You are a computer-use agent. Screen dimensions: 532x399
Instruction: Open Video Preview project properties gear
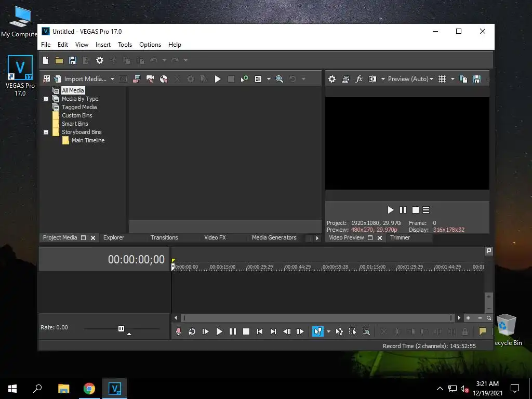point(332,79)
